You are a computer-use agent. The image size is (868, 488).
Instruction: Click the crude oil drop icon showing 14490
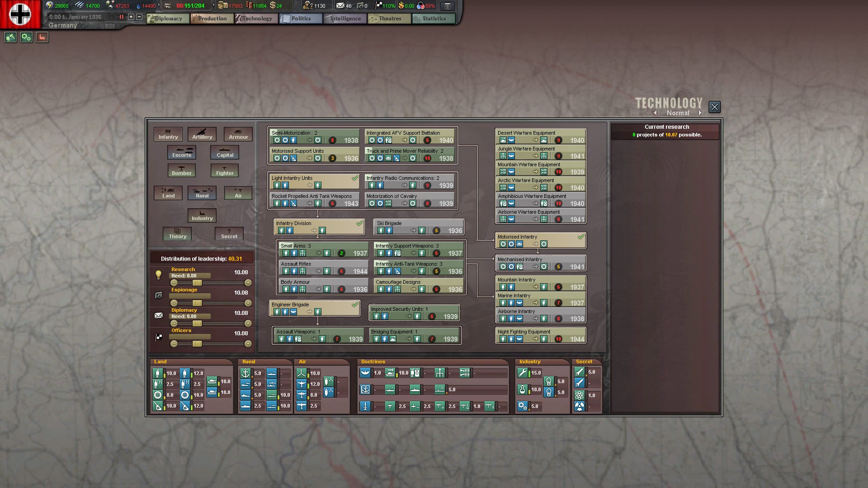138,6
